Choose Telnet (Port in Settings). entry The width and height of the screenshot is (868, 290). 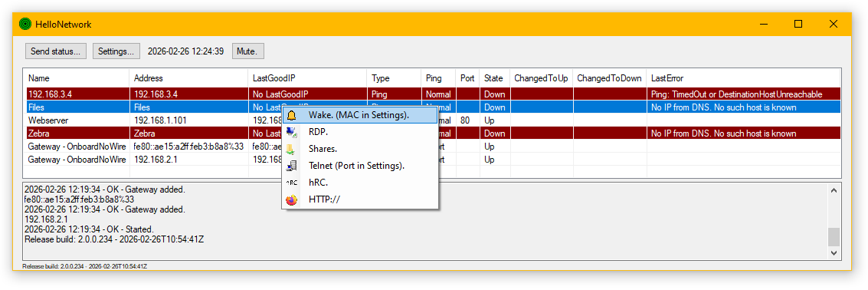click(360, 165)
